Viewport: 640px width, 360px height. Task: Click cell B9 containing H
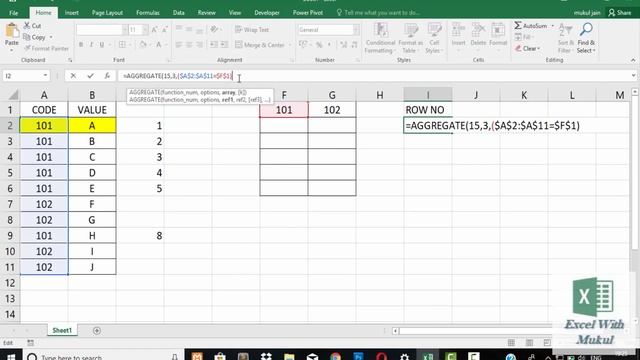(x=92, y=236)
